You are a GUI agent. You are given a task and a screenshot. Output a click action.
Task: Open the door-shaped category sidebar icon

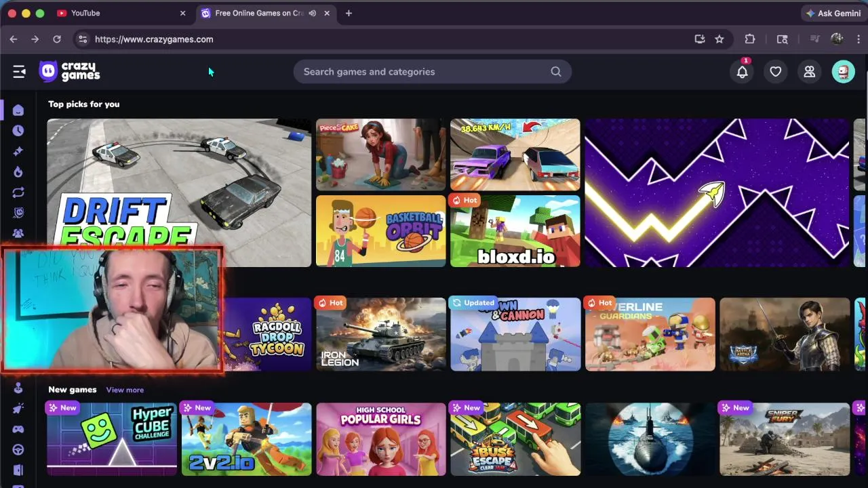coord(18,470)
